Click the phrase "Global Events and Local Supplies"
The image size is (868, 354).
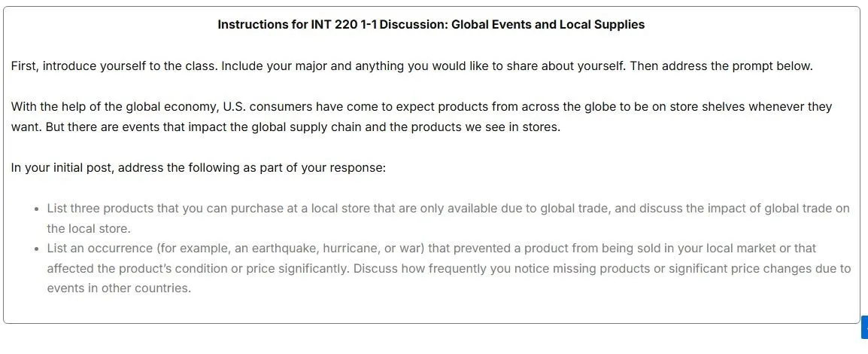[x=548, y=24]
